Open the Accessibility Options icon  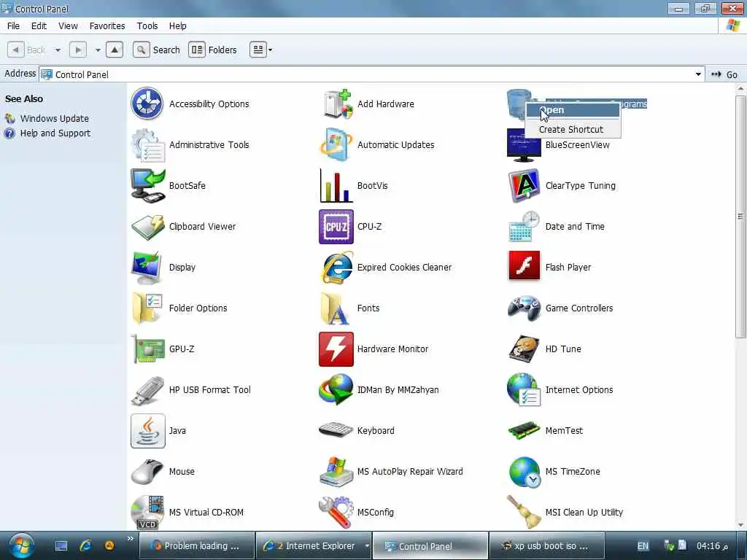[x=147, y=104]
